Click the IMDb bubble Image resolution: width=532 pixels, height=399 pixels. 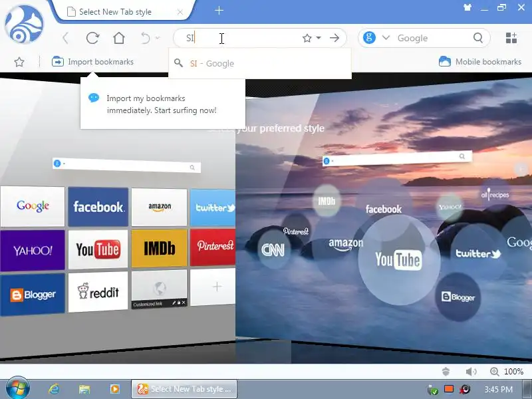(x=327, y=201)
